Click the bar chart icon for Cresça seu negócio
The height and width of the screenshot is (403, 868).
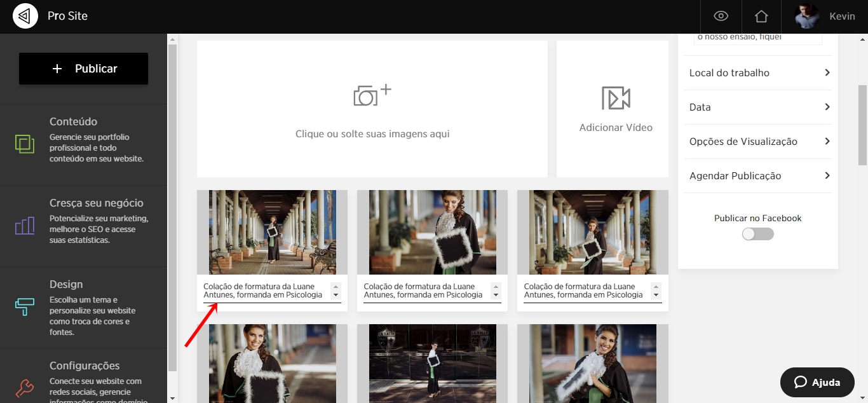pyautogui.click(x=25, y=225)
